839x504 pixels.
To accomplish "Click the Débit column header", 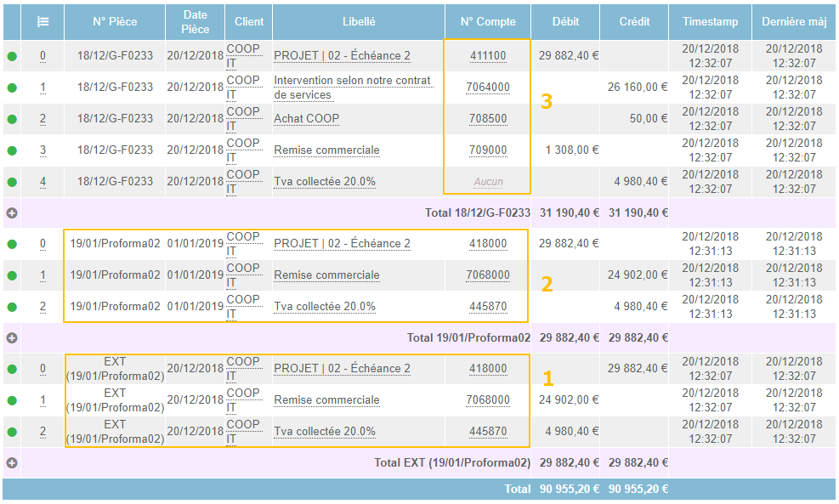I will (x=565, y=22).
